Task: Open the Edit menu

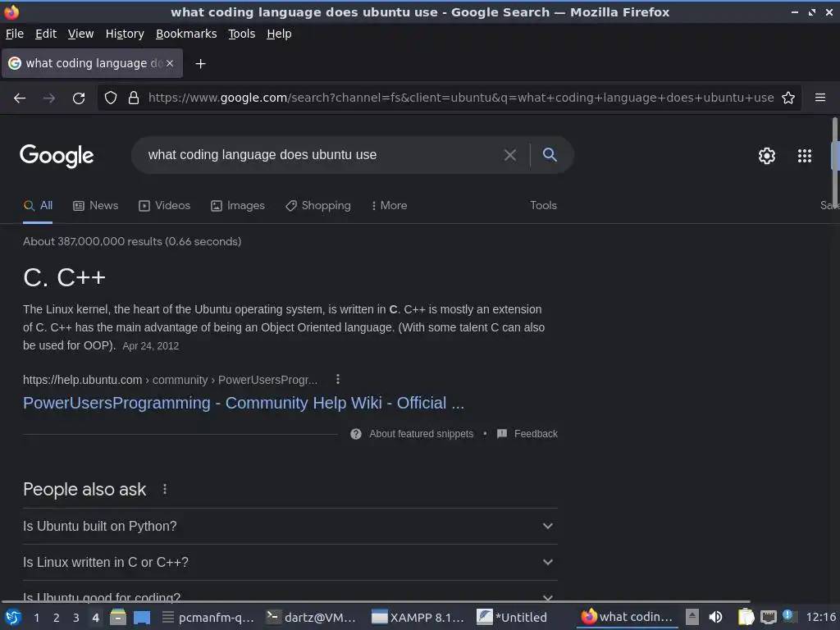Action: click(x=46, y=34)
